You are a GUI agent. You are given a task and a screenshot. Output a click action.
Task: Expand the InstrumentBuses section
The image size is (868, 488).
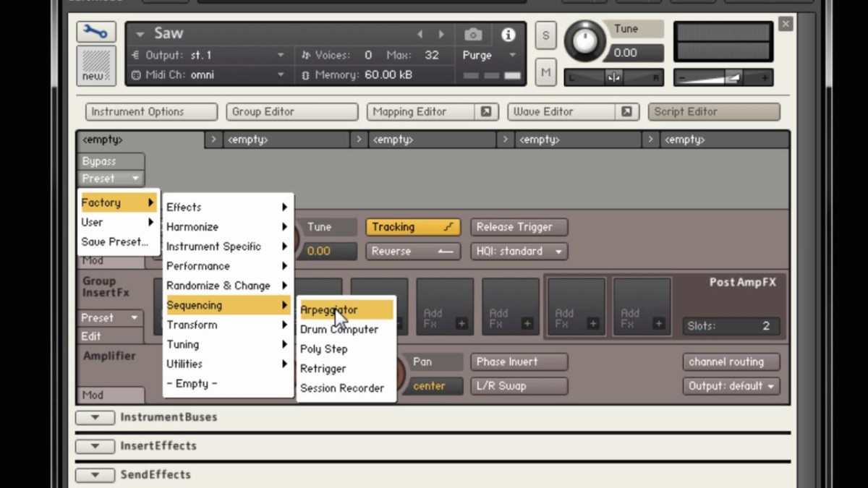click(95, 417)
